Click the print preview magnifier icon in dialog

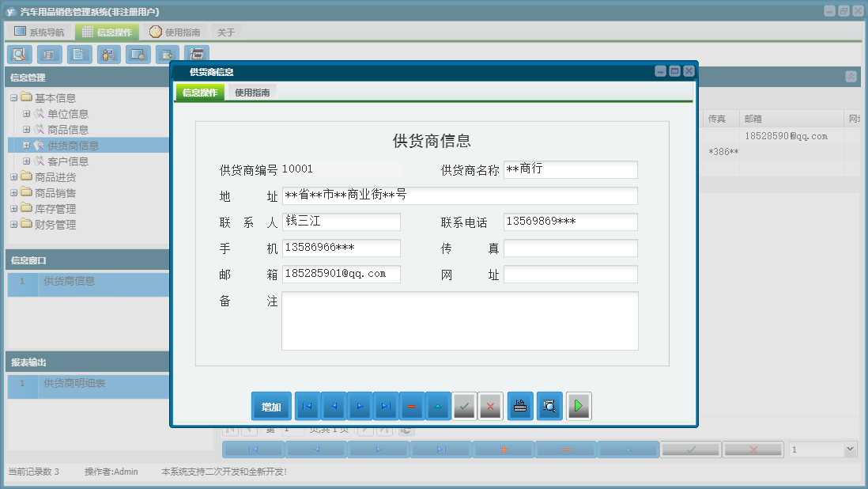549,406
